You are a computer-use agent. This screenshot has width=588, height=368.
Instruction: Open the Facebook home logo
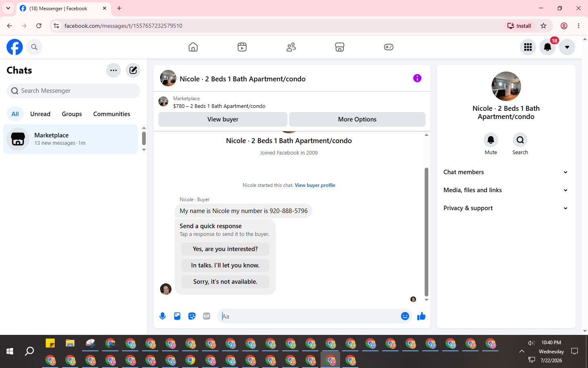15,47
